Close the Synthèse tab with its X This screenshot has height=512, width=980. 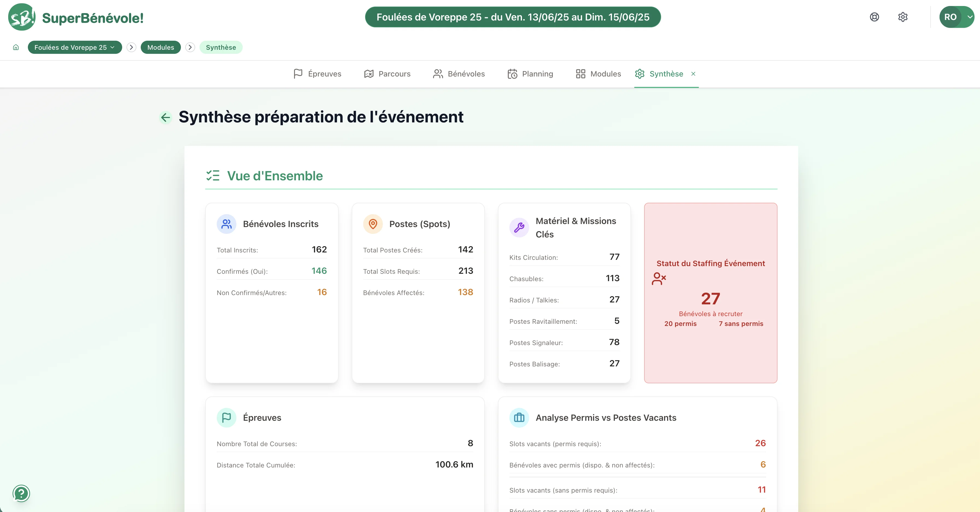693,74
